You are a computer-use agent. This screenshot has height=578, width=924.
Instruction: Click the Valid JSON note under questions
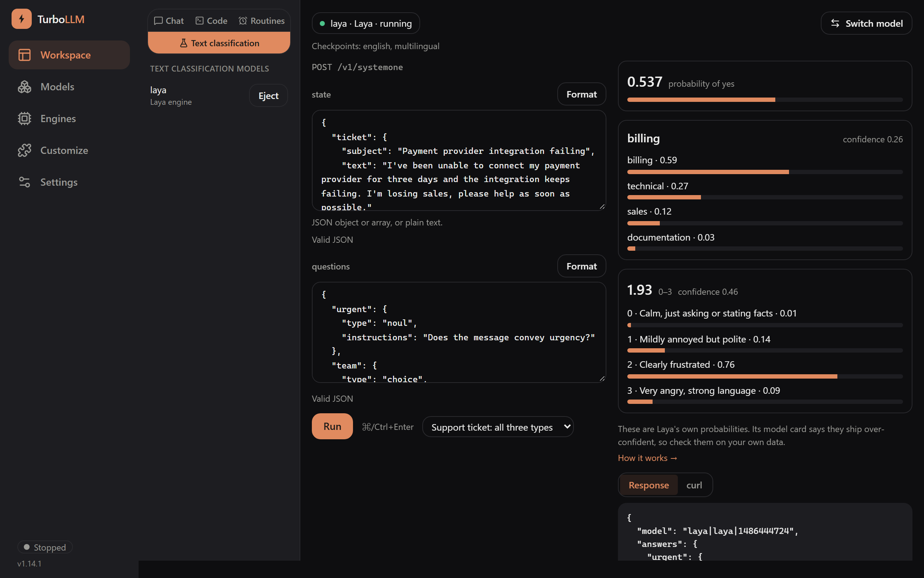tap(332, 399)
